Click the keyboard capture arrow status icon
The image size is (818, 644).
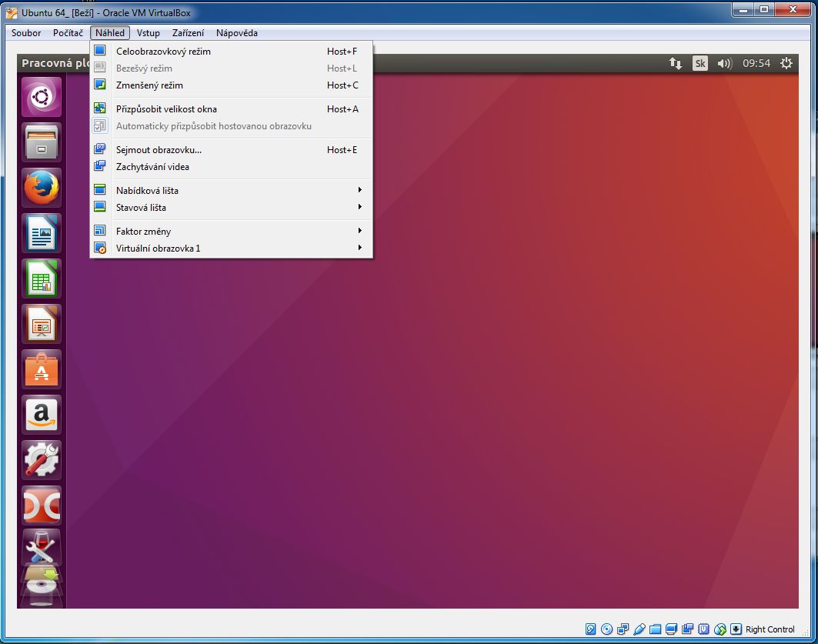coord(736,629)
